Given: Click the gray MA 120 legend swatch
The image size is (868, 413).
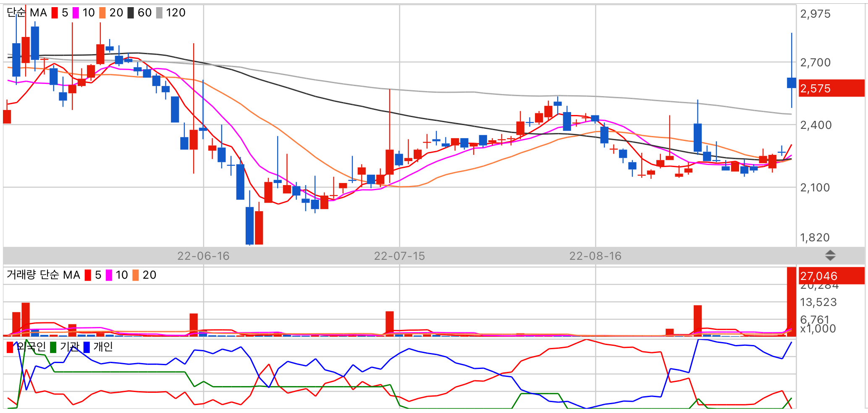Looking at the screenshot, I should [x=159, y=13].
